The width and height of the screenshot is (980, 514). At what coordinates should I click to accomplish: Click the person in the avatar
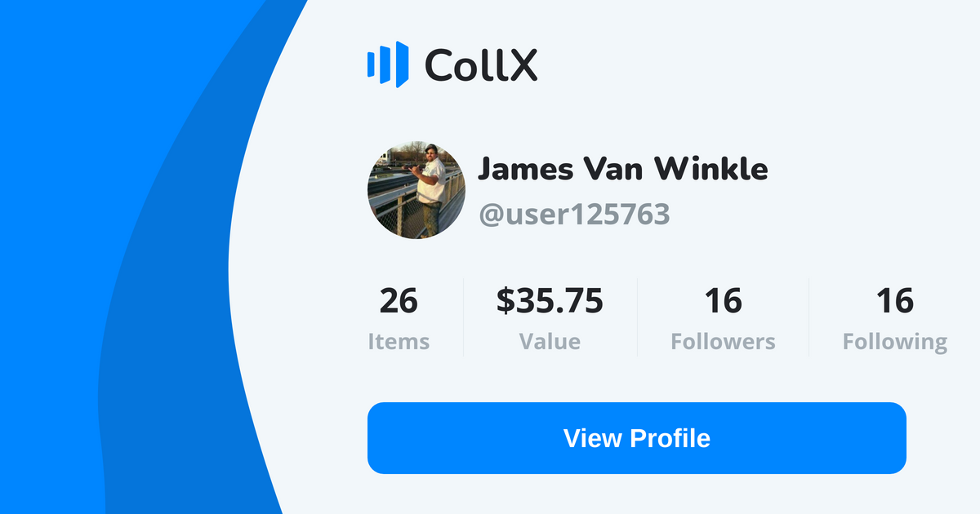pyautogui.click(x=430, y=188)
